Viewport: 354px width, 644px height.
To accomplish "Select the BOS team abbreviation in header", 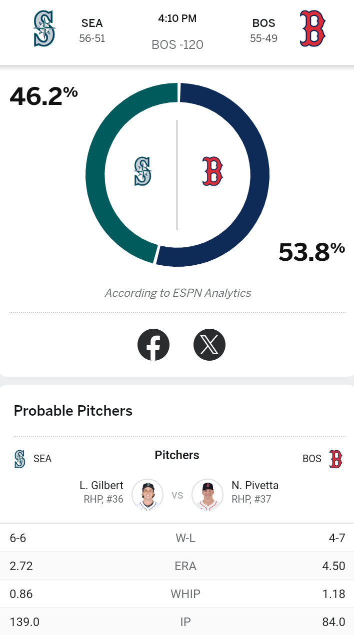I will [263, 23].
